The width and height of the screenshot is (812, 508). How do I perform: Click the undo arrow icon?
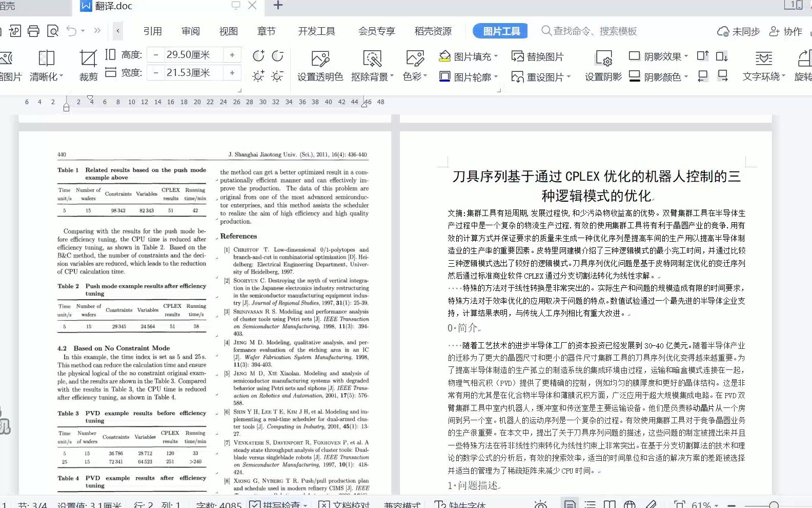point(71,31)
